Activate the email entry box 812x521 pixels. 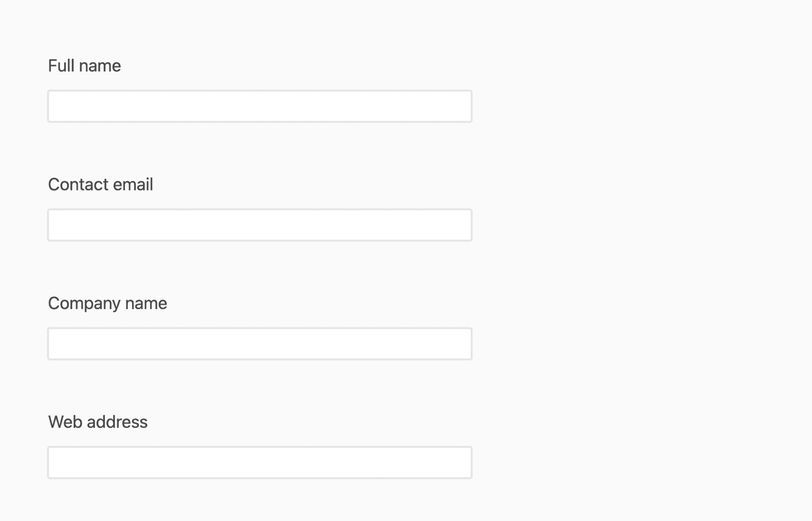tap(260, 225)
